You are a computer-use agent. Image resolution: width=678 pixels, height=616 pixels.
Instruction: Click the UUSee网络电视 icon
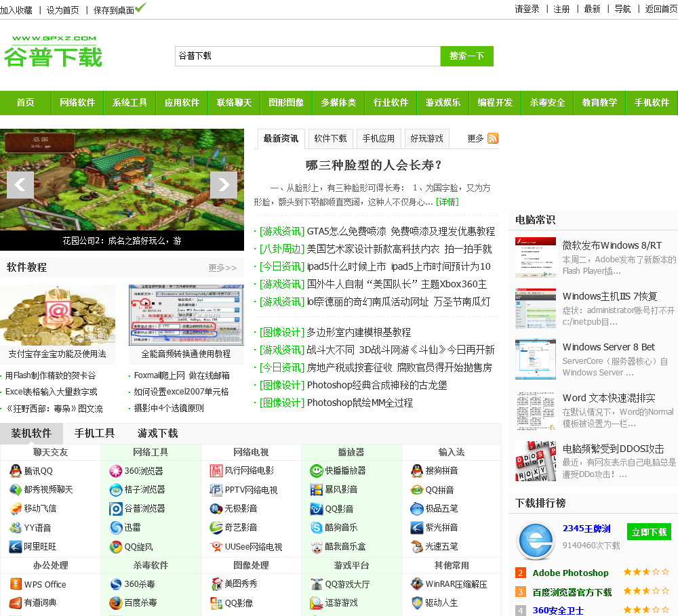[x=216, y=547]
